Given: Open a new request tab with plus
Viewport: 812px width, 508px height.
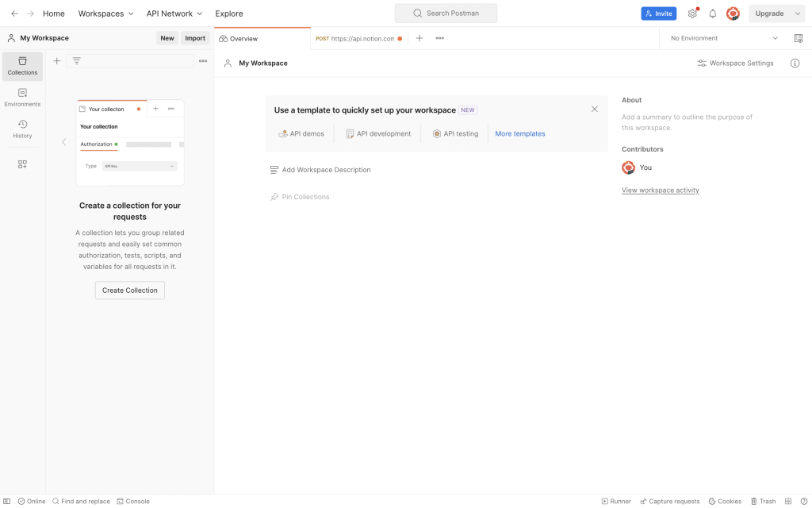Looking at the screenshot, I should coord(419,38).
